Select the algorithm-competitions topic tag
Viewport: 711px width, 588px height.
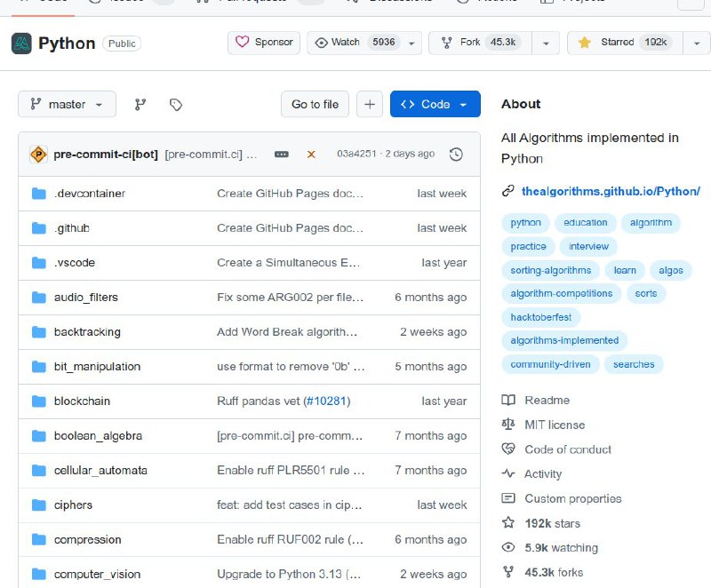[562, 293]
